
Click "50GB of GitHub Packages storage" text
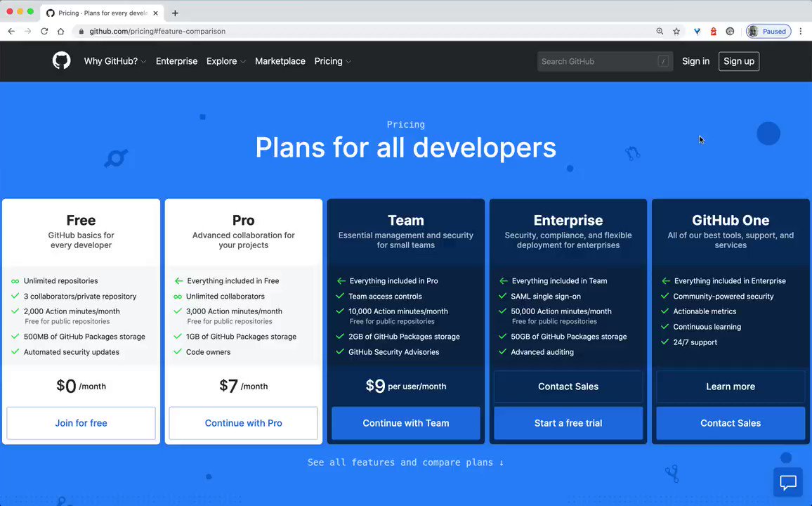pyautogui.click(x=568, y=337)
